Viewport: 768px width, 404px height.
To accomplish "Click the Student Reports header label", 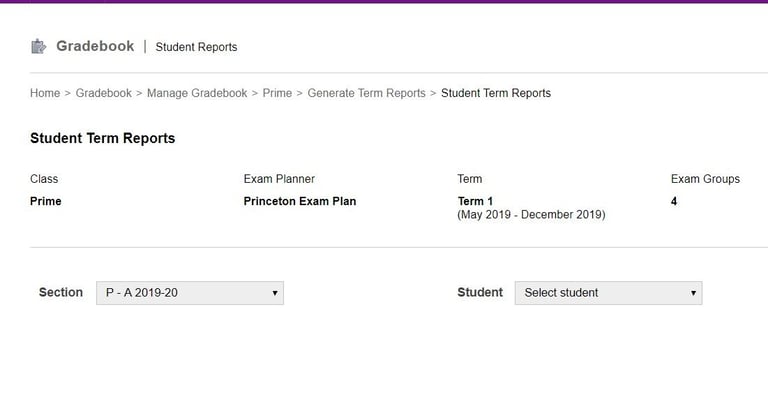I will click(196, 47).
